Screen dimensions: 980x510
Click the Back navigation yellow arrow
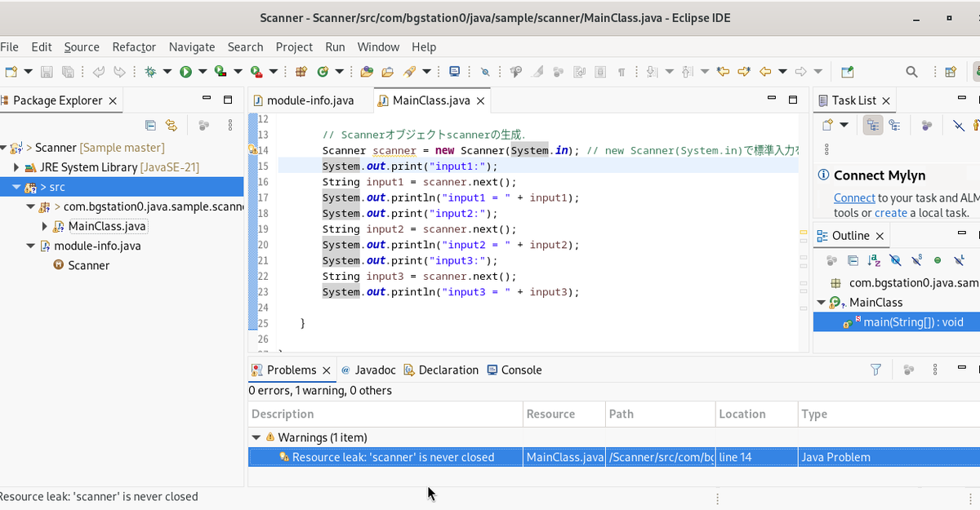click(765, 72)
